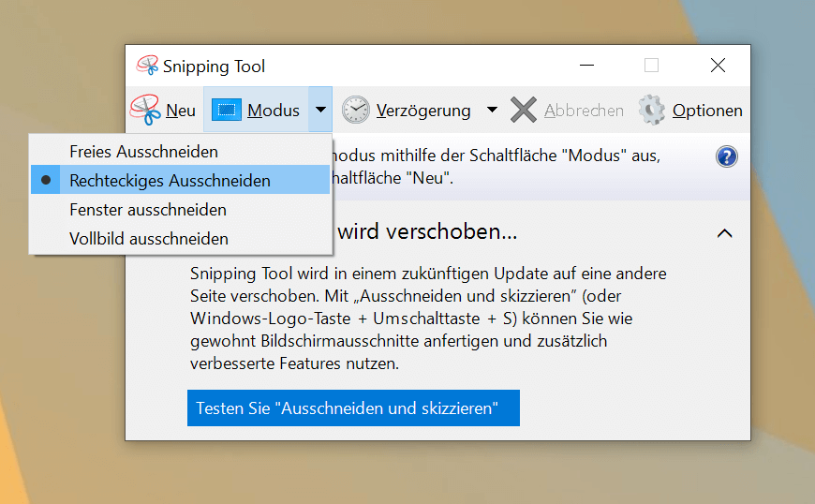Image resolution: width=815 pixels, height=504 pixels.
Task: Click the Modus label
Action: coord(274,111)
